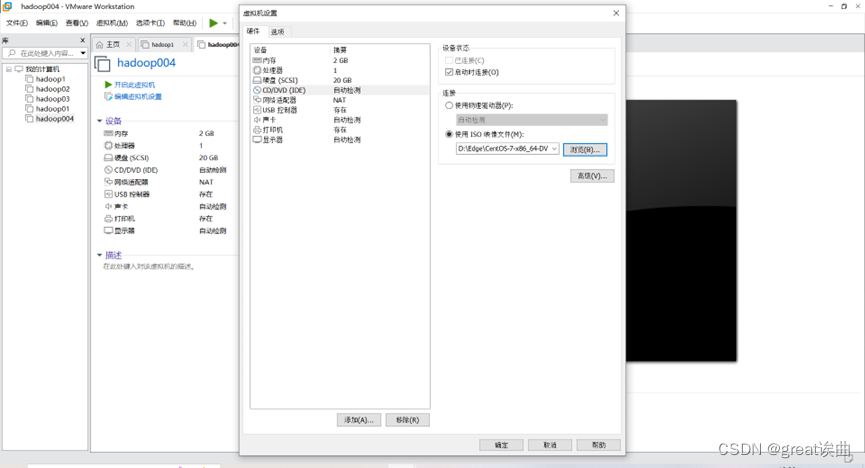Click the hard disk icon in VM summary devices
The height and width of the screenshot is (468, 865).
pos(108,157)
